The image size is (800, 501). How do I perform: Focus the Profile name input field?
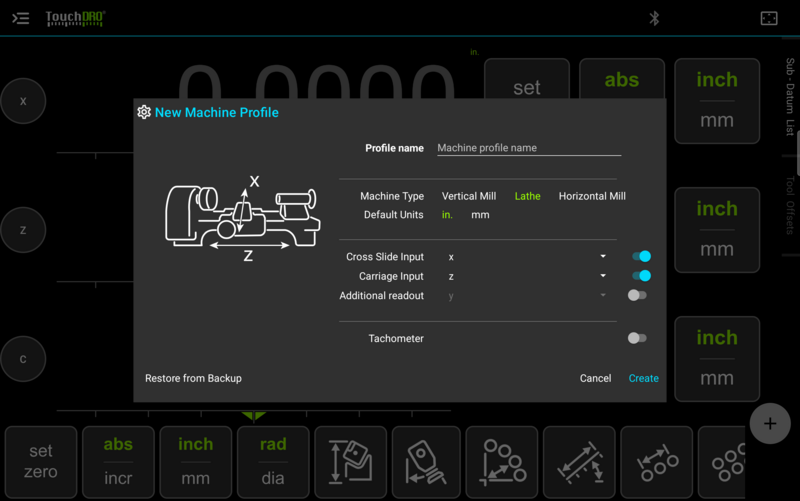(x=529, y=148)
